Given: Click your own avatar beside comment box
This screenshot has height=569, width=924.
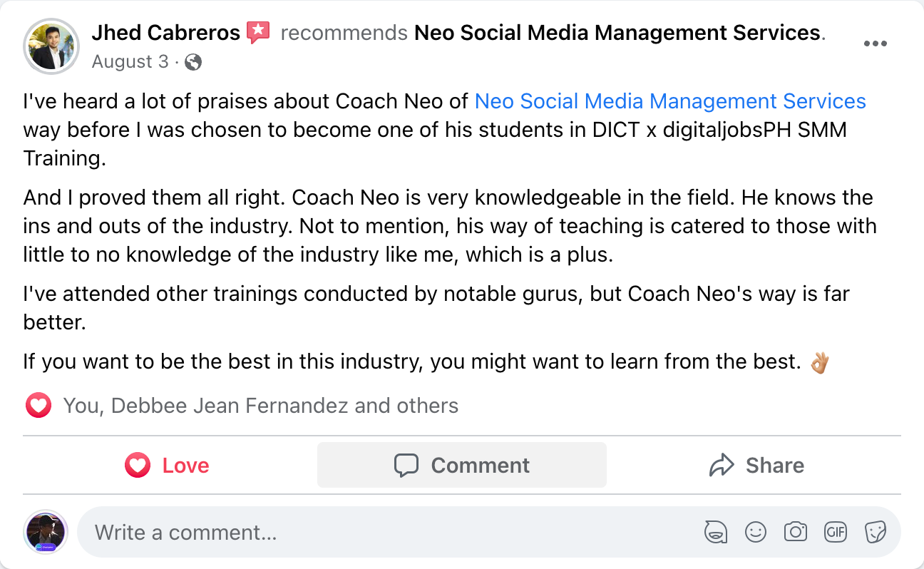Looking at the screenshot, I should pyautogui.click(x=46, y=532).
